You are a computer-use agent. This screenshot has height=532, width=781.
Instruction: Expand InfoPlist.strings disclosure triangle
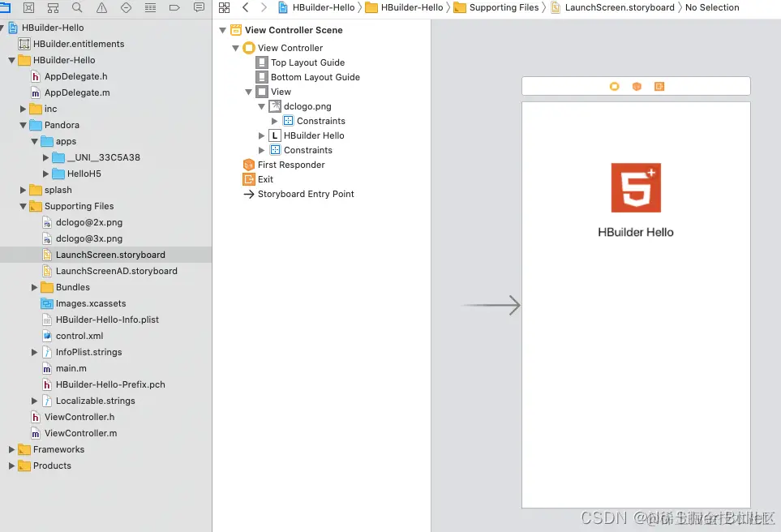click(x=34, y=352)
